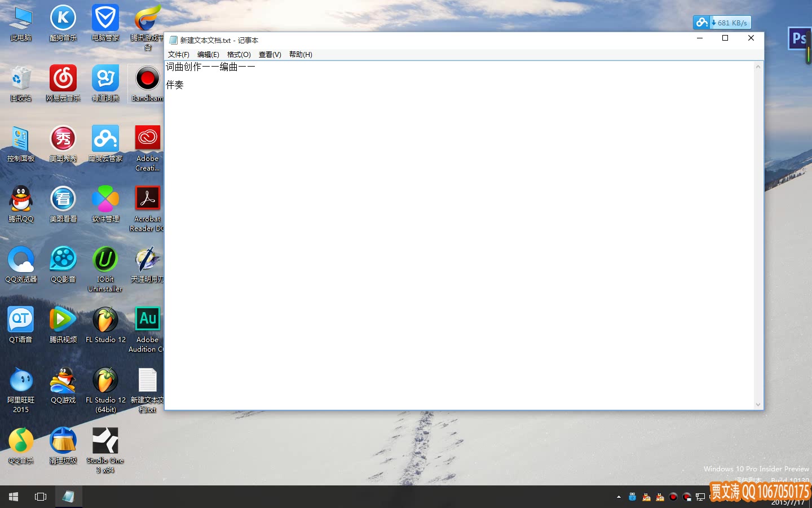Image resolution: width=812 pixels, height=508 pixels.
Task: Select the Photoshop icon at desktop edge
Action: tap(799, 39)
